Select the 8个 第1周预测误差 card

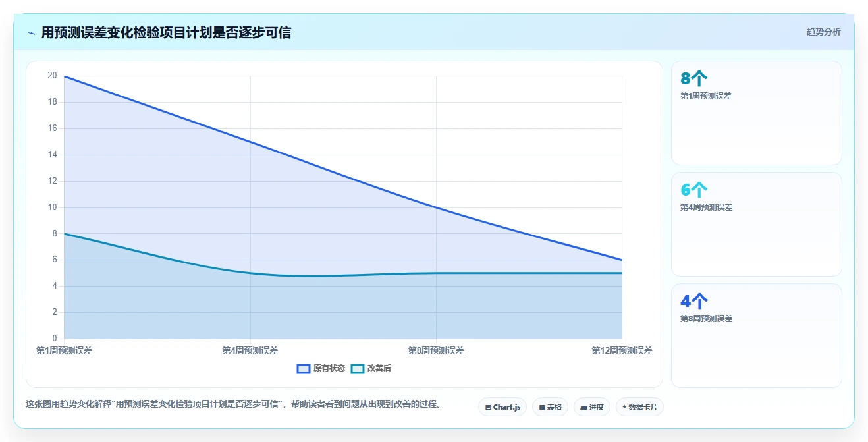[756, 113]
